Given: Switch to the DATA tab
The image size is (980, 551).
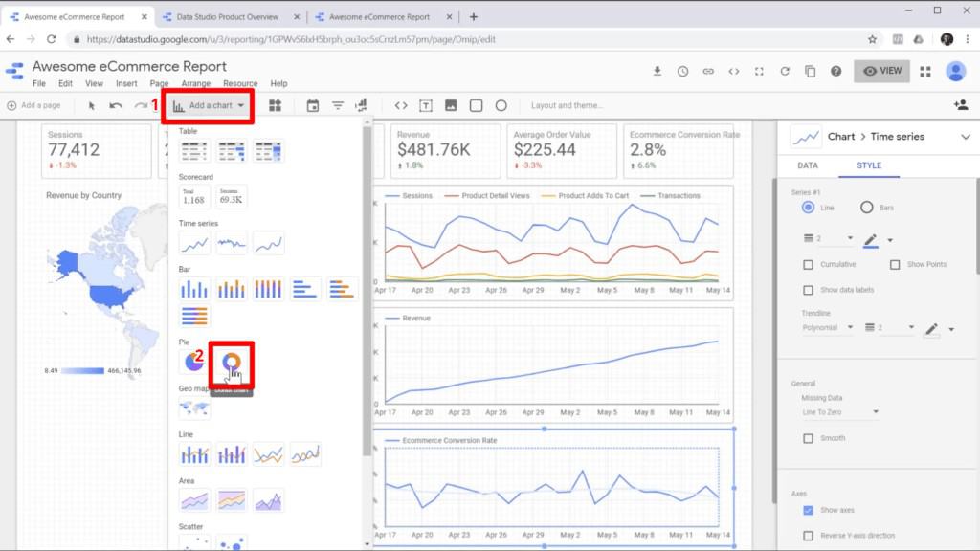Looking at the screenshot, I should (808, 165).
